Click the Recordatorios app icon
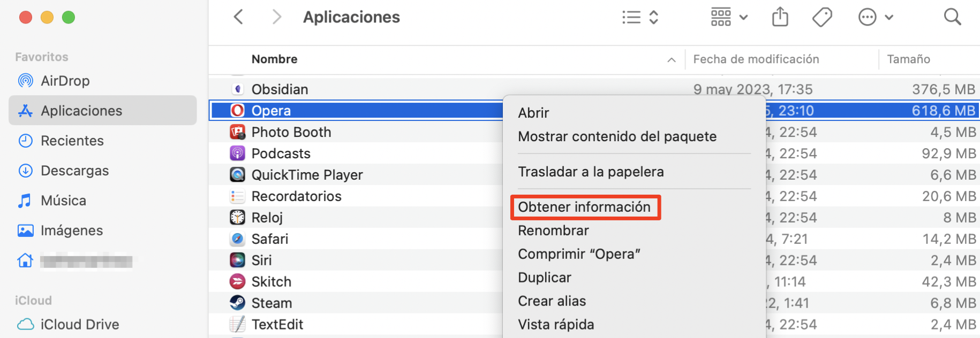 click(x=237, y=196)
